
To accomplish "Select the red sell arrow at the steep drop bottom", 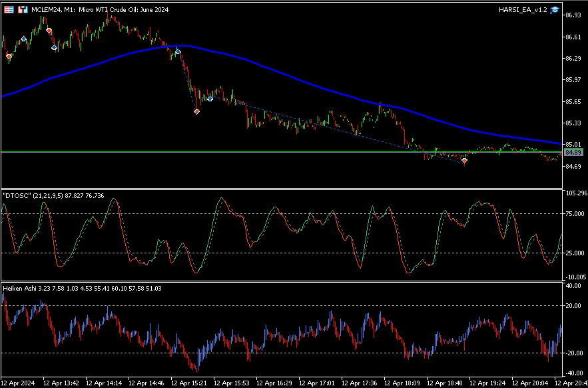I will pyautogui.click(x=197, y=112).
